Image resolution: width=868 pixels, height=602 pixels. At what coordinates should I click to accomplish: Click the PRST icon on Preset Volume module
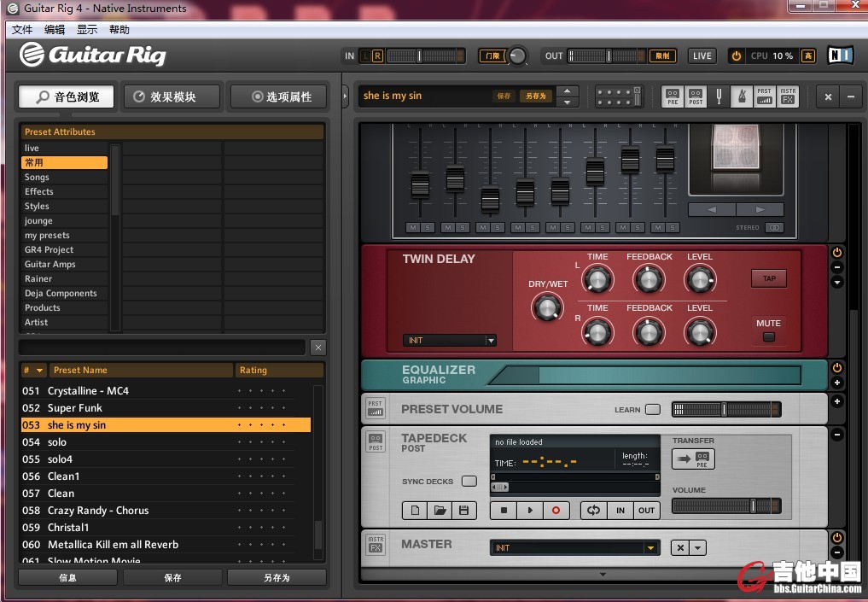coord(376,408)
